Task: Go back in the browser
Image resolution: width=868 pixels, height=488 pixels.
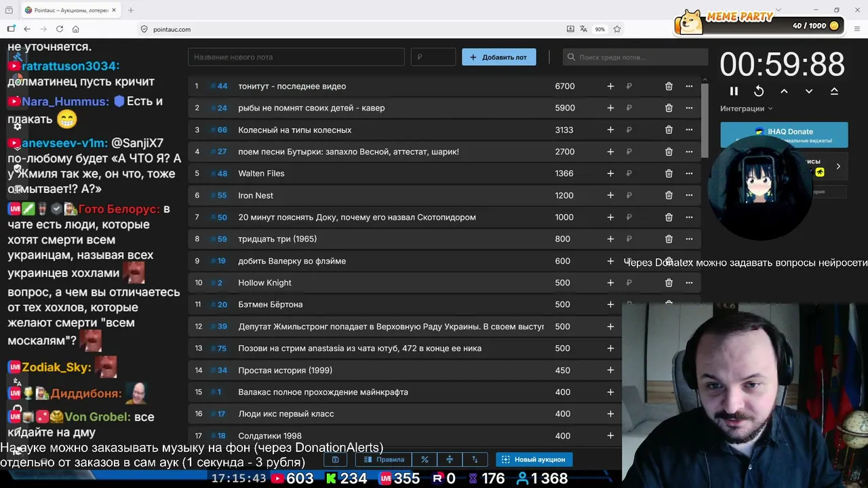Action: point(27,29)
